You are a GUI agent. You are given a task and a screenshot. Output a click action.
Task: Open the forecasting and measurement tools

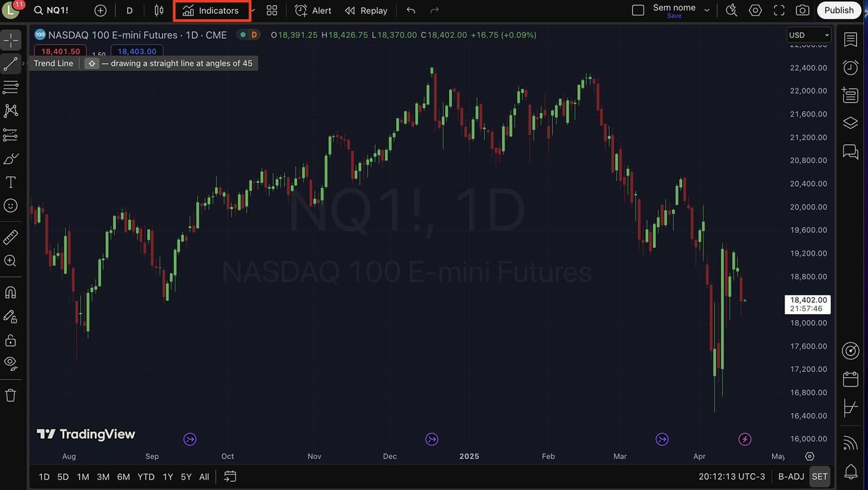[11, 135]
